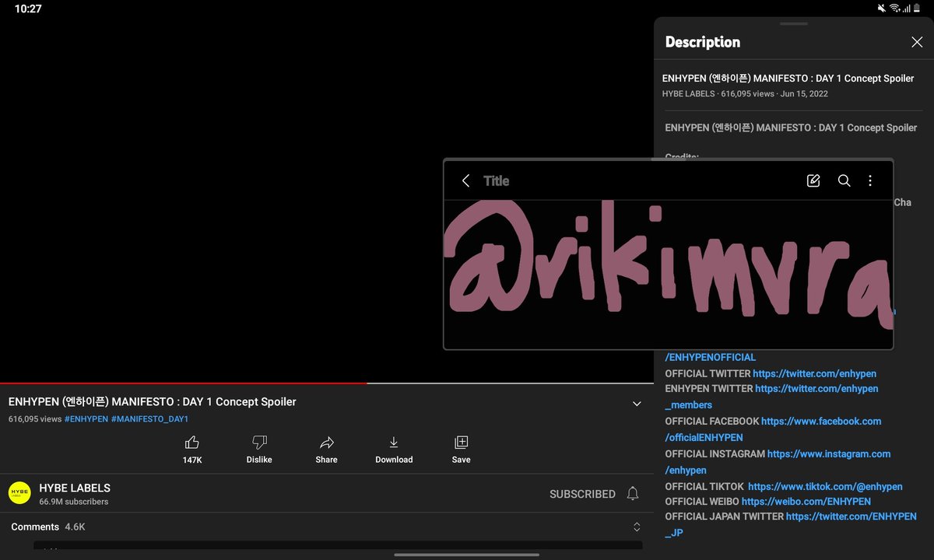Tap the bottom navigation gesture bar
934x560 pixels.
(x=467, y=555)
